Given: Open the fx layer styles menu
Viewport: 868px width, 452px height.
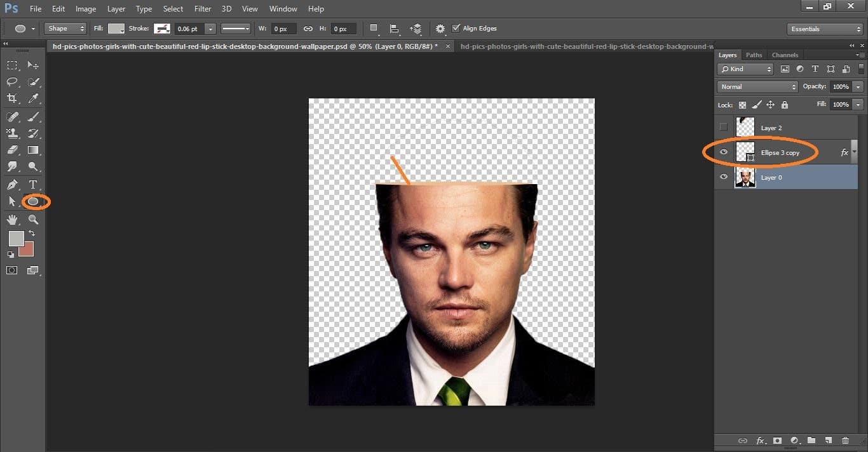Looking at the screenshot, I should pyautogui.click(x=761, y=440).
